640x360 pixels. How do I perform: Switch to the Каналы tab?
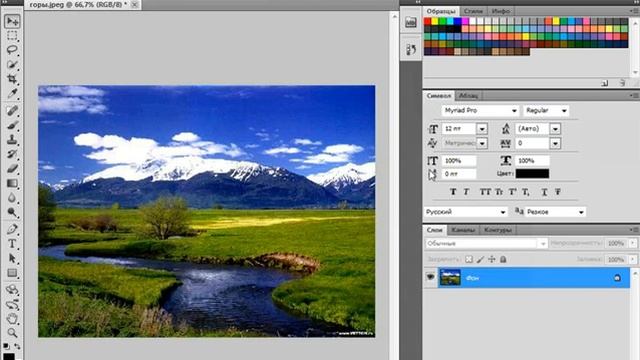[x=463, y=230]
